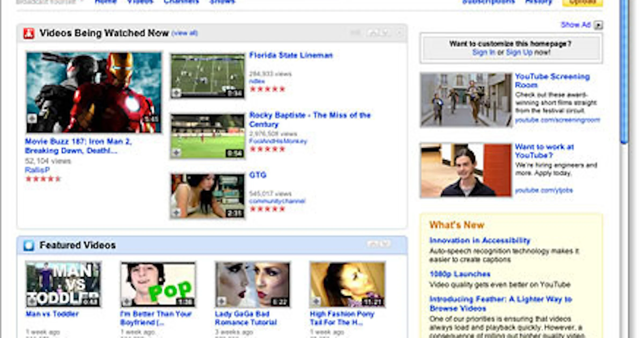
Task: Click the Rocky Baptiste soccer thumbnail
Action: 208,136
